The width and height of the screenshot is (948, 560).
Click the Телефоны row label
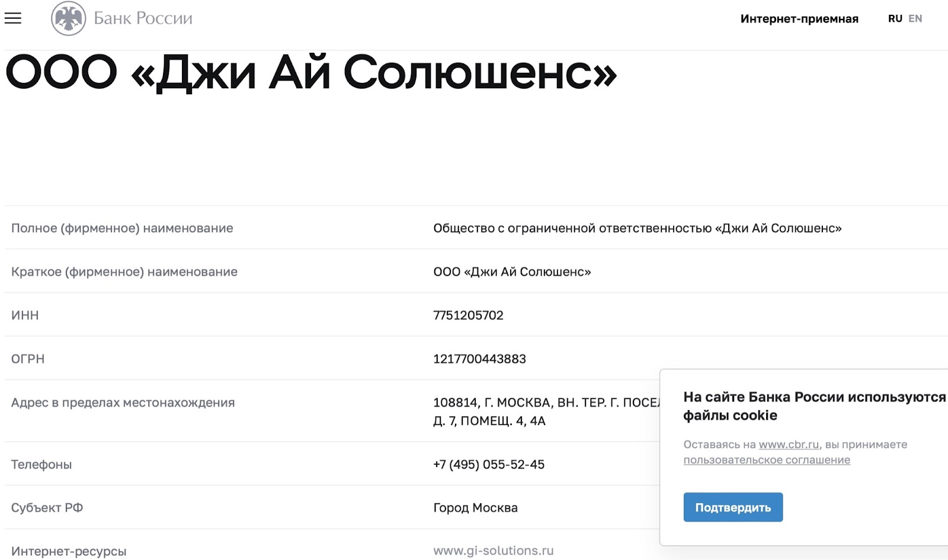click(41, 465)
